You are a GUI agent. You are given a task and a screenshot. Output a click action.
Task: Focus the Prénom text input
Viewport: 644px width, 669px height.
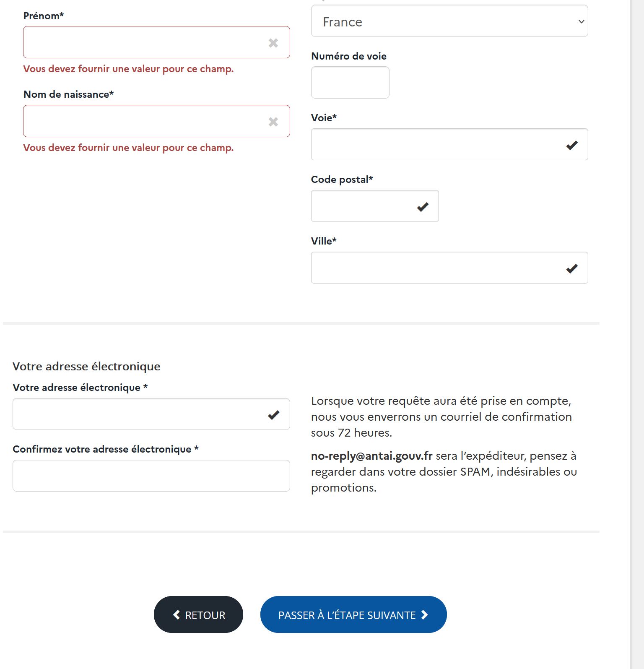[143, 42]
